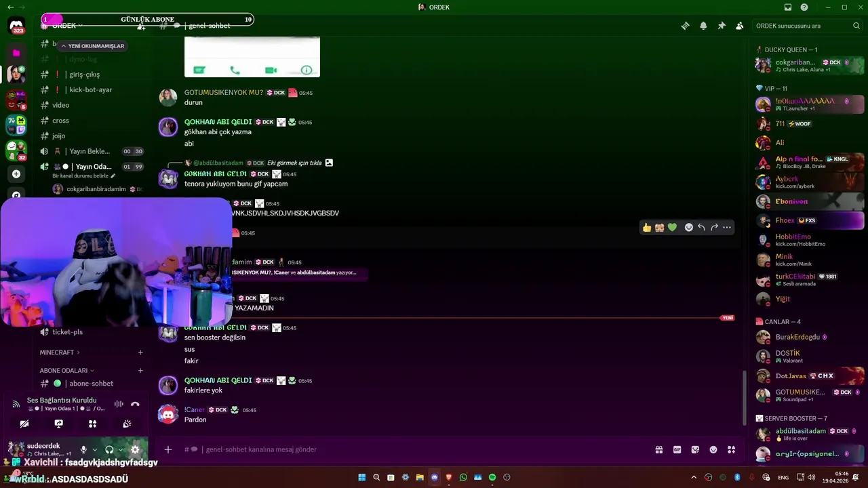
Task: Open Spotify from the taskbar
Action: click(492, 477)
